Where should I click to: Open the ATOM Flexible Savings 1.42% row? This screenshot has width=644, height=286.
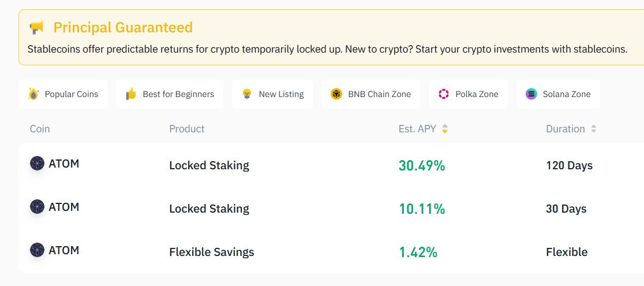click(331, 251)
